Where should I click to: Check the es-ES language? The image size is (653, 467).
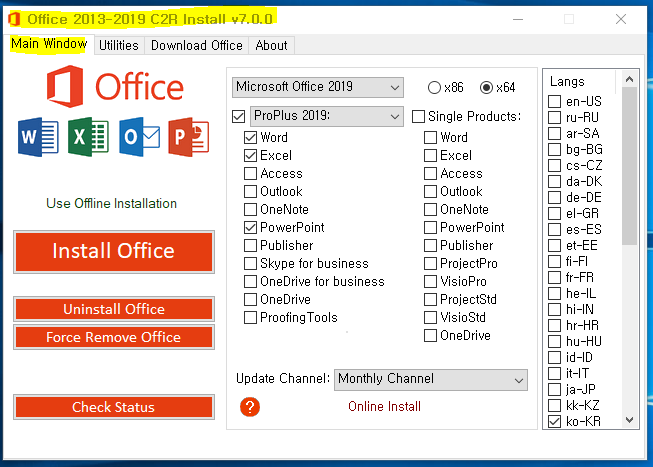click(554, 230)
